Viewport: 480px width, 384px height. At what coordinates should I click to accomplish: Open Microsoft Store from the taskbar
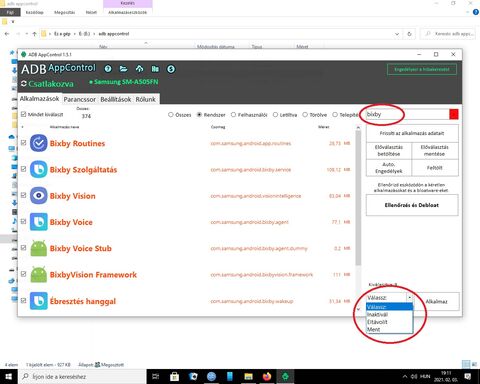coord(174,377)
